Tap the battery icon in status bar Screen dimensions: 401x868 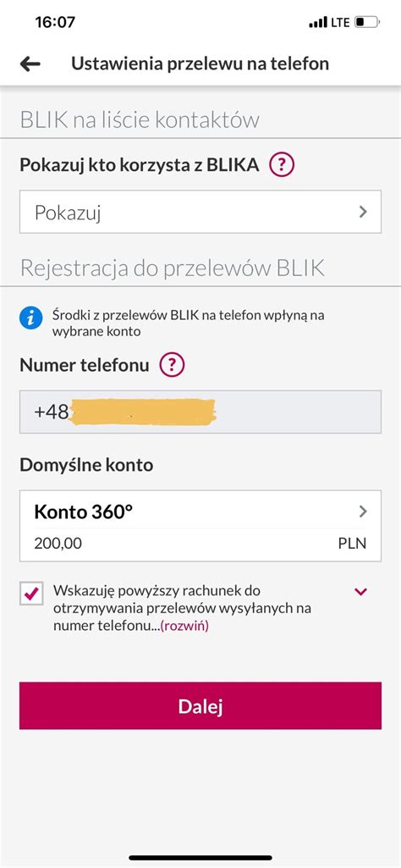coord(368,23)
